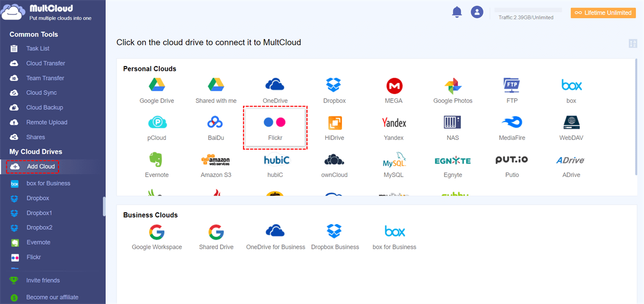Viewport: 644px width, 304px height.
Task: Click the sidebar scrollbar handle
Action: [104, 206]
